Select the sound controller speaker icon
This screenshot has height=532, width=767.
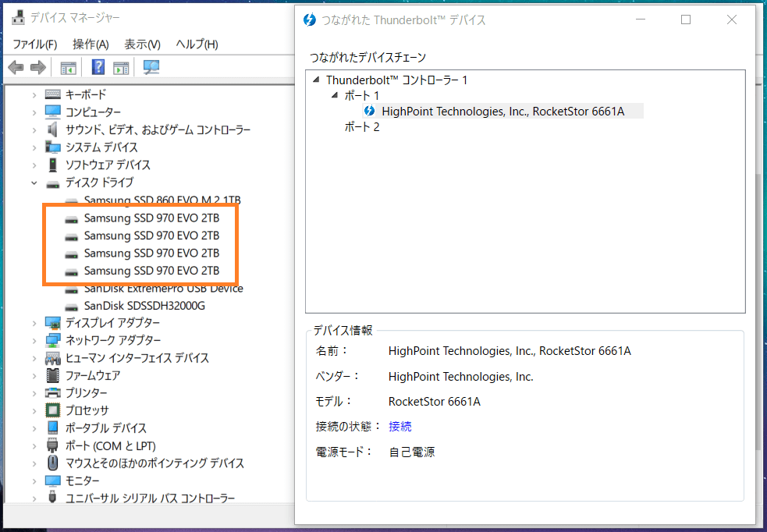pyautogui.click(x=53, y=130)
